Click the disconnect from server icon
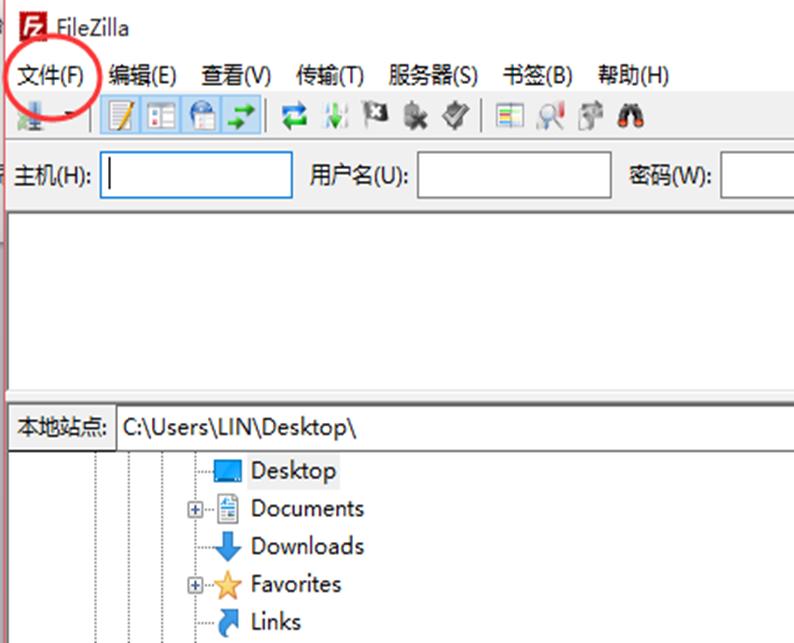 tap(415, 116)
